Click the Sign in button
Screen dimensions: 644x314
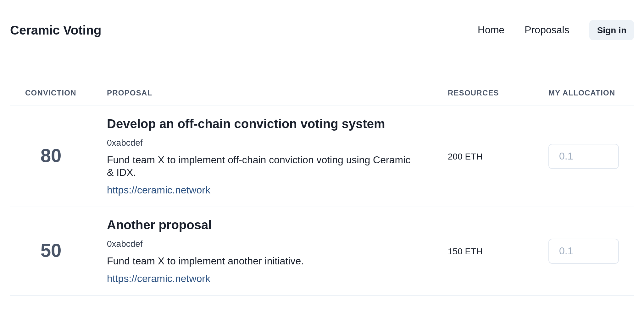pos(611,30)
